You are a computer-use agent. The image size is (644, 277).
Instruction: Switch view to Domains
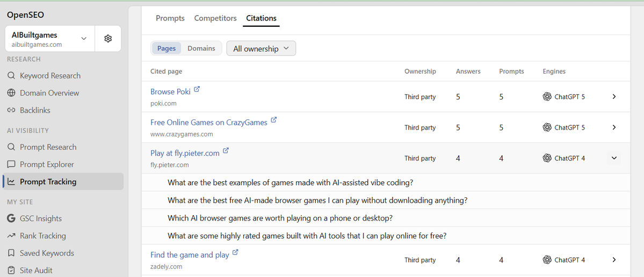pyautogui.click(x=201, y=48)
